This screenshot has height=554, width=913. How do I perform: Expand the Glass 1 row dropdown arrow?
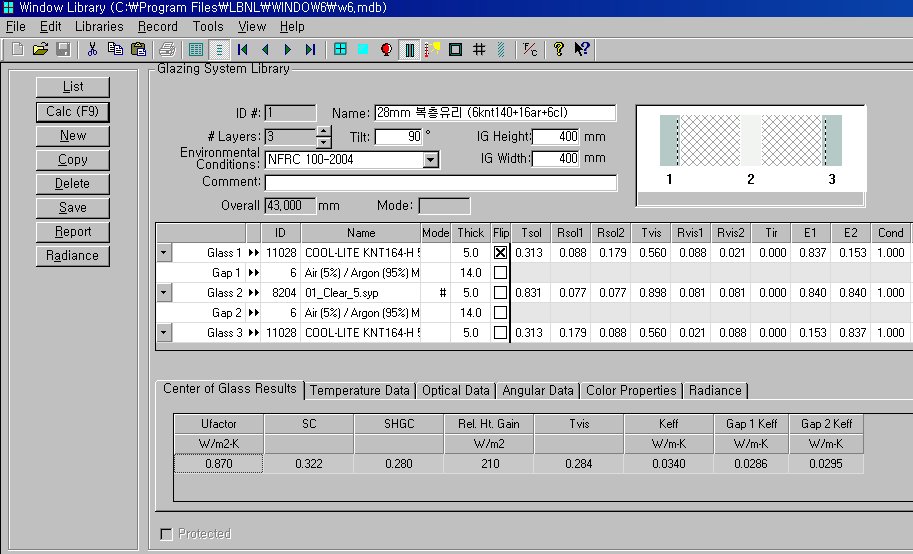[x=163, y=253]
